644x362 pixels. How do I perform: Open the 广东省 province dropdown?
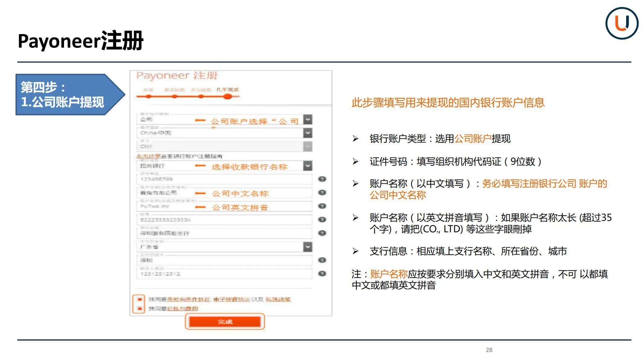[x=307, y=247]
